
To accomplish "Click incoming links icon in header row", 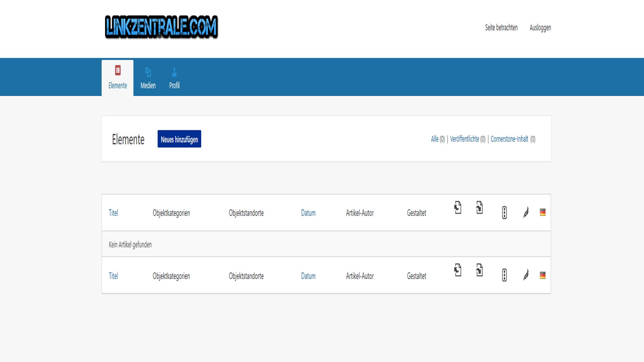I will pos(458,207).
